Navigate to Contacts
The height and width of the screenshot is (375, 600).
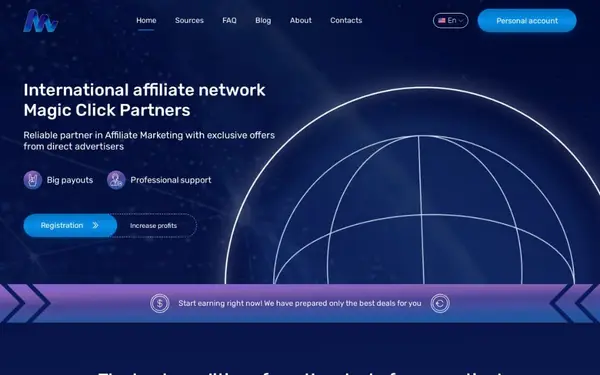(346, 21)
